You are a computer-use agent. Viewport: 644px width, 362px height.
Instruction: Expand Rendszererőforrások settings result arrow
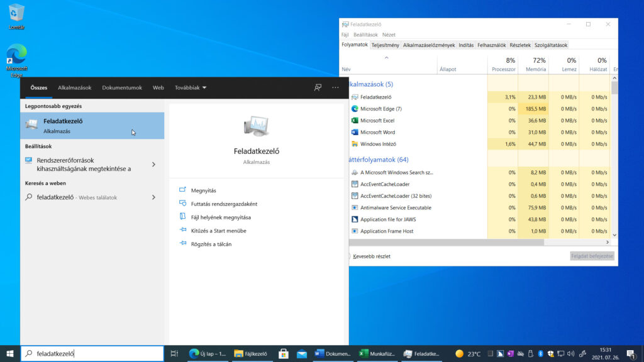[x=153, y=164]
